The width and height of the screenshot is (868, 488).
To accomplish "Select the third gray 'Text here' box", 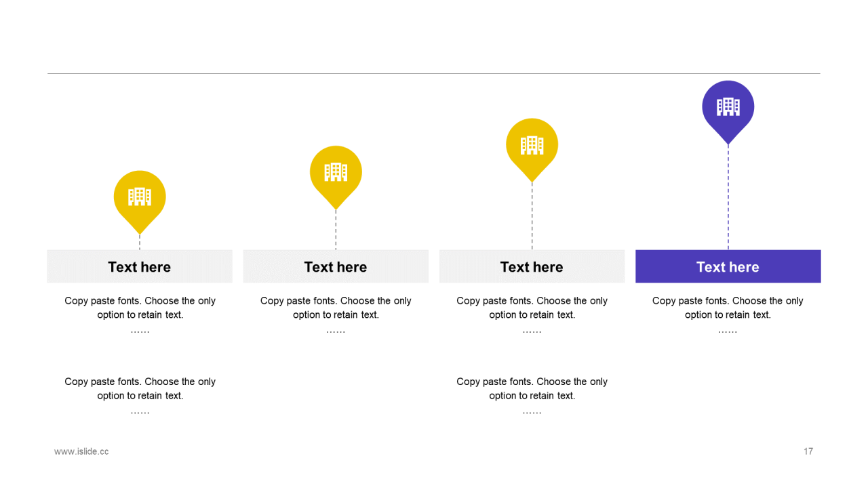I will (x=532, y=266).
